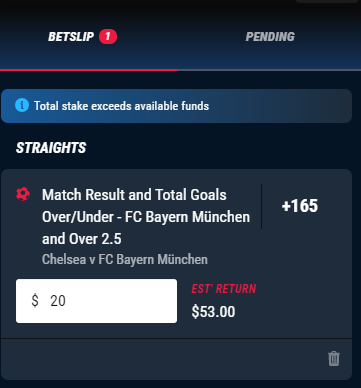Click the empty footer bar beside the trash icon
This screenshot has height=388, width=361.
click(163, 359)
